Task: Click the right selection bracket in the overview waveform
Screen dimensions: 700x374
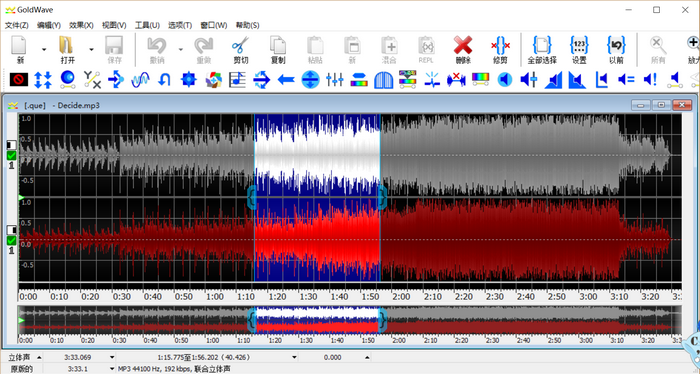Action: coord(382,320)
